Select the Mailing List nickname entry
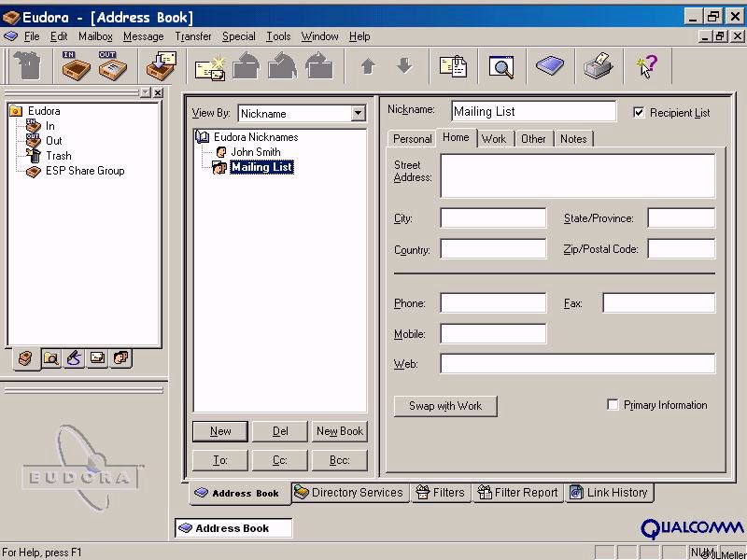Screen dimensions: 747x560 (261, 167)
